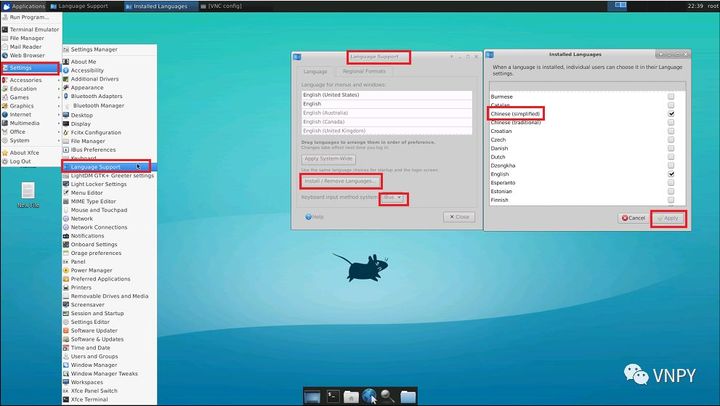
Task: Uncheck the English checkbox in Installed Languages
Action: pyautogui.click(x=671, y=174)
